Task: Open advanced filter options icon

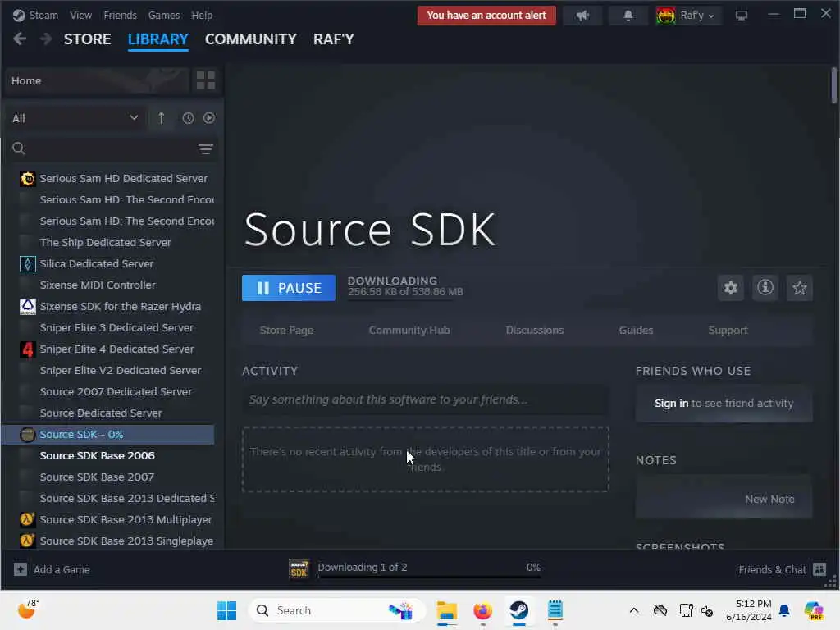Action: click(x=206, y=149)
